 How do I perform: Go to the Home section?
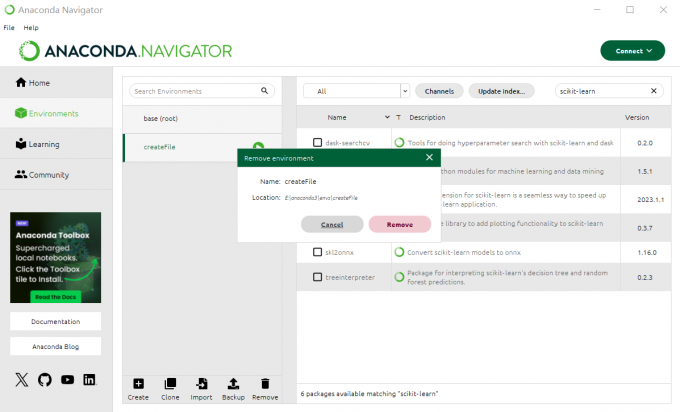(x=56, y=82)
